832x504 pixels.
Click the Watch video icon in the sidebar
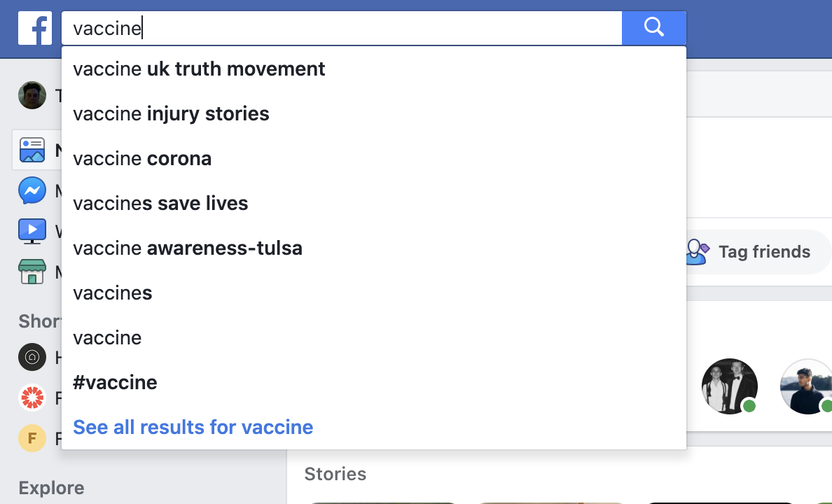pos(32,231)
